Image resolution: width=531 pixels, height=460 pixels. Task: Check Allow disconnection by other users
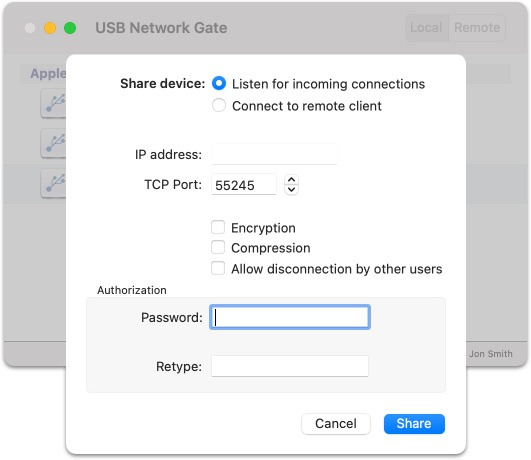(218, 268)
